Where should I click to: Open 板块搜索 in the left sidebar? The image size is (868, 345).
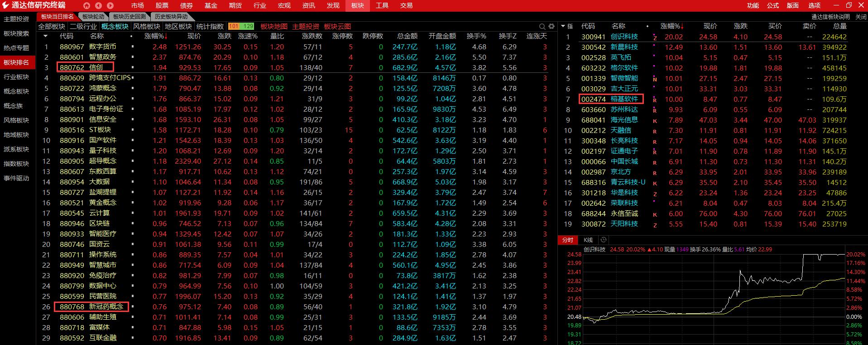[x=16, y=33]
